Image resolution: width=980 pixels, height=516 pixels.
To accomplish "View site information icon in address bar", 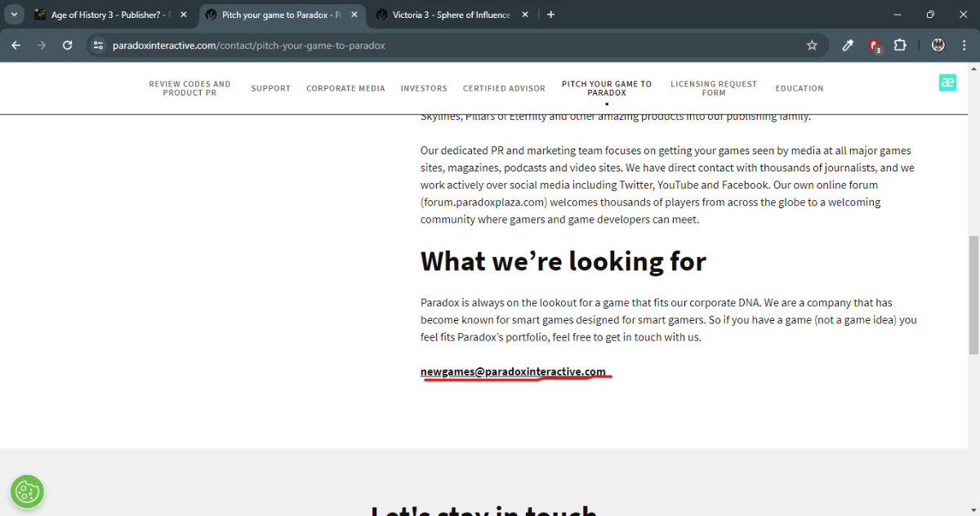I will pyautogui.click(x=99, y=46).
